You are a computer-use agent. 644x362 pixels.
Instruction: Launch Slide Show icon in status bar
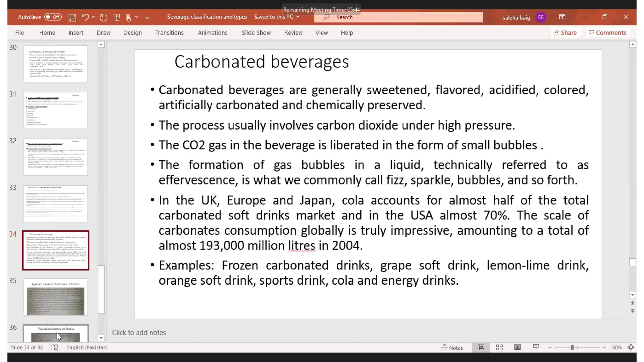[x=536, y=347]
